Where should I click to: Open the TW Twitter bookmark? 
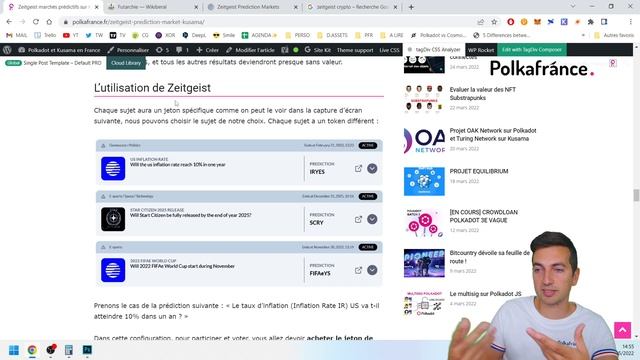[94, 36]
